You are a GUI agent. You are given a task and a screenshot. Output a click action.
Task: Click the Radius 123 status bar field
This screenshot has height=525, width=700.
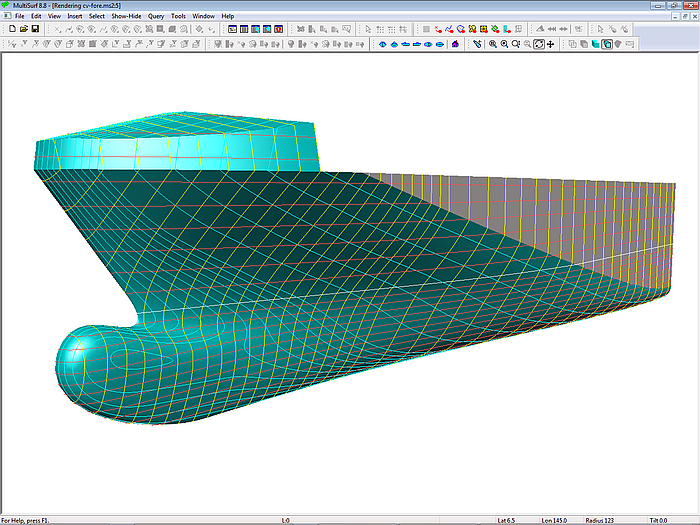point(602,520)
